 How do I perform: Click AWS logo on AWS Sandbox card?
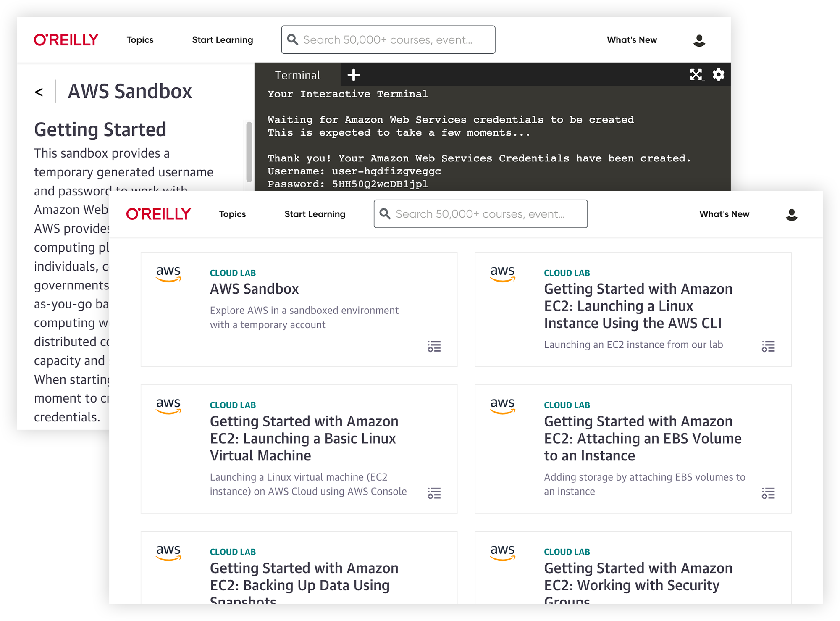[168, 274]
